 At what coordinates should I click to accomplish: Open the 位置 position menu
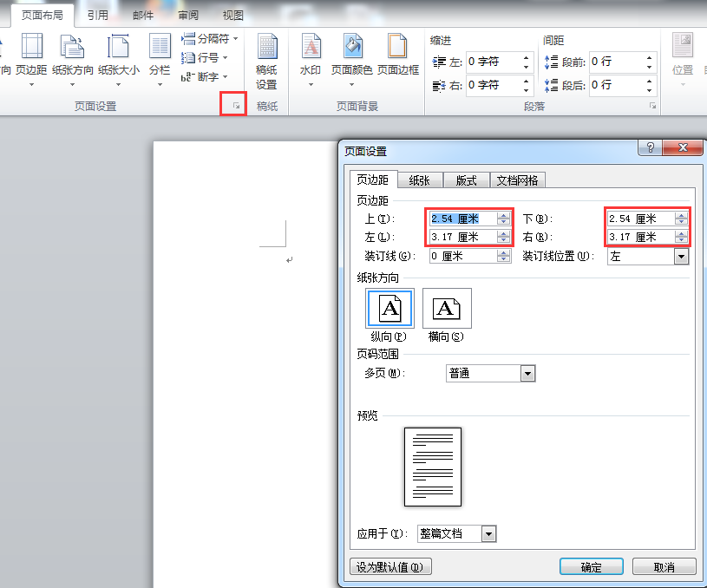point(682,60)
